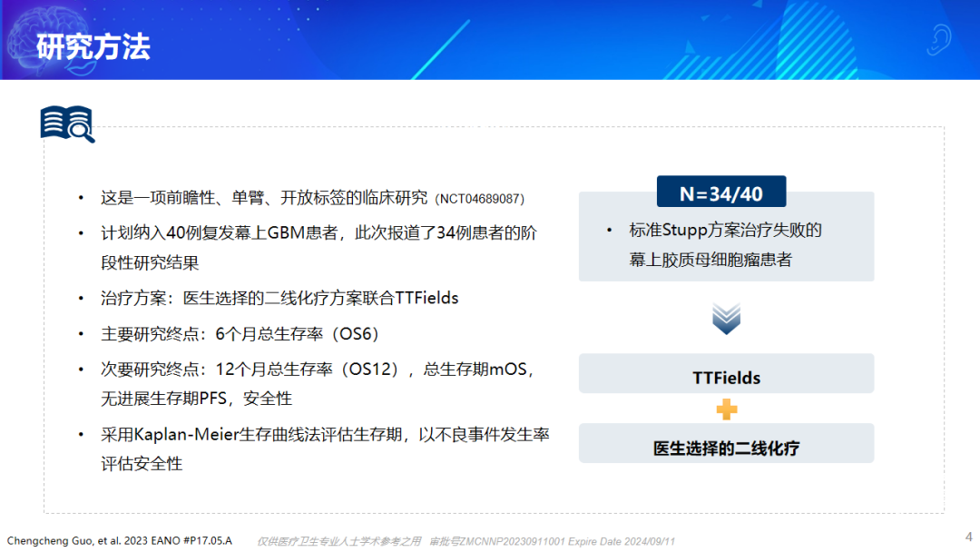Click the TTFields box
Screen dimensions: 980x552
pyautogui.click(x=726, y=373)
